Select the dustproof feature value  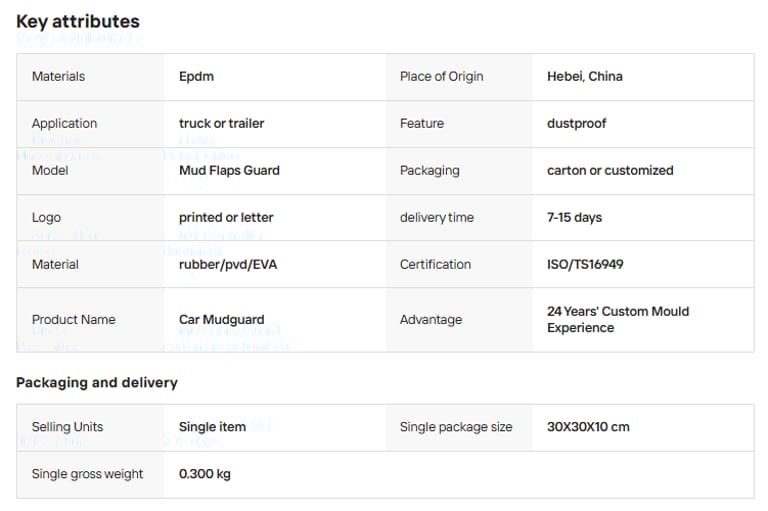[576, 123]
